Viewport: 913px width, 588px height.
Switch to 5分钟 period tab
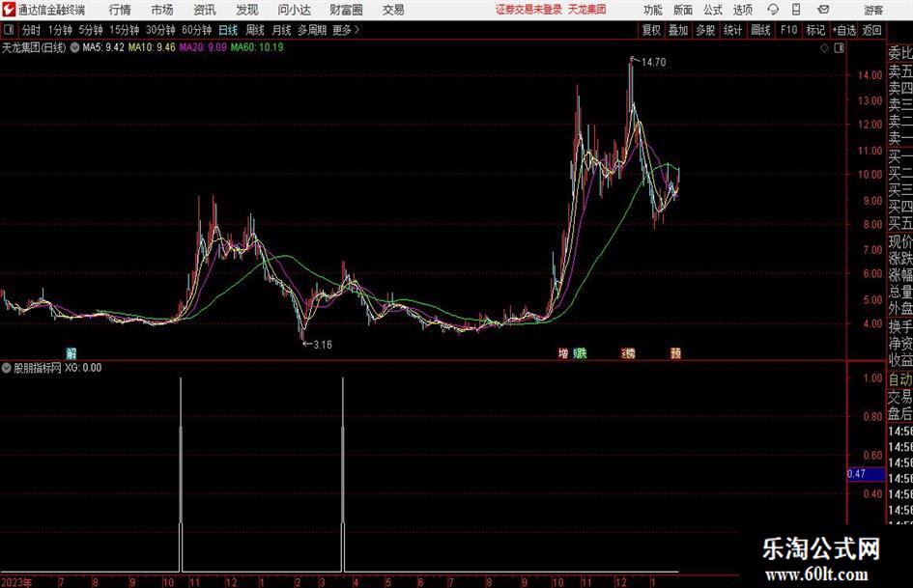coord(91,30)
